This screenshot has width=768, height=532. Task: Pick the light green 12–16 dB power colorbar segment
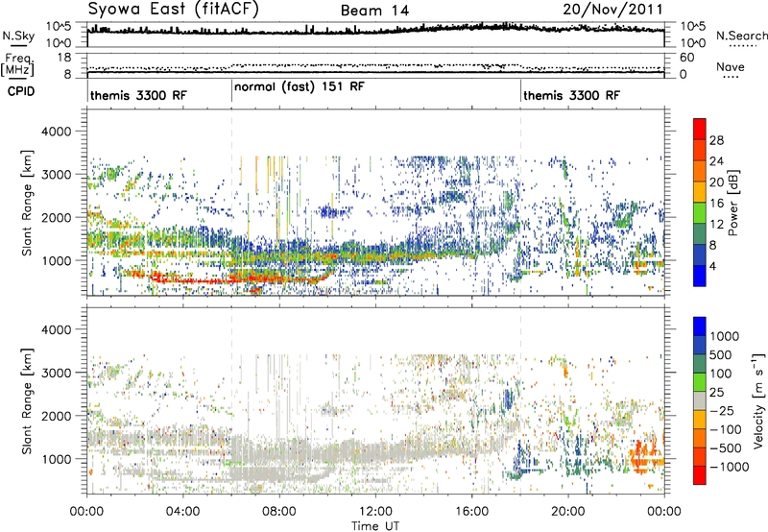pos(700,212)
